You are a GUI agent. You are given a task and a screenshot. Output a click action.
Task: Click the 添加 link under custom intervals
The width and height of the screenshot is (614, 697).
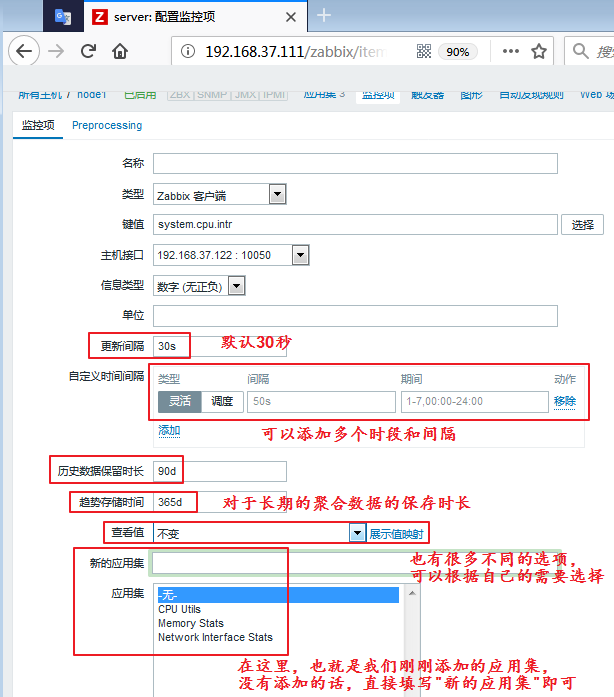coord(169,430)
